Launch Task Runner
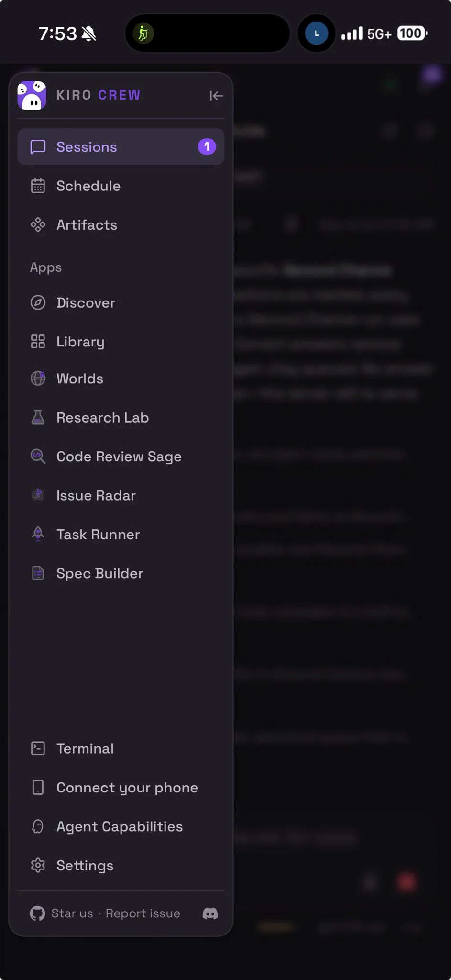This screenshot has width=451, height=980. pyautogui.click(x=121, y=534)
